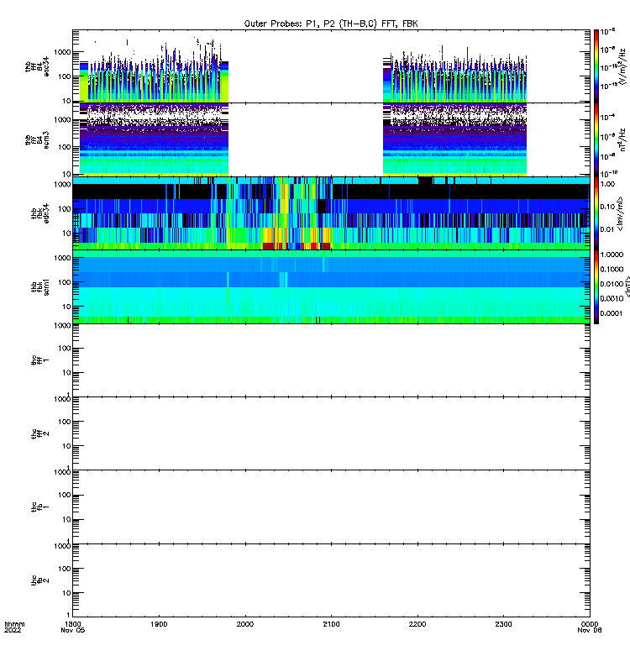Click the "0.0100" color bar tick value
The width and height of the screenshot is (630, 672).
tap(612, 284)
